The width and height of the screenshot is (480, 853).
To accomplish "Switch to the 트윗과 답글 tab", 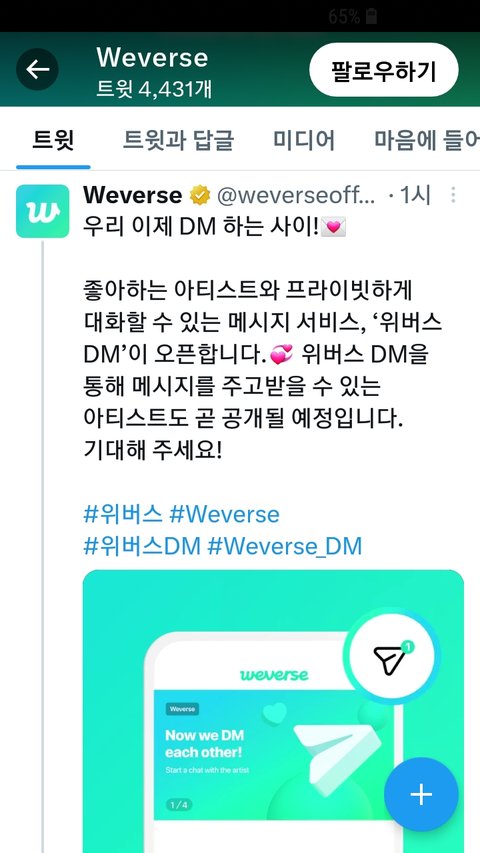I will pyautogui.click(x=178, y=140).
